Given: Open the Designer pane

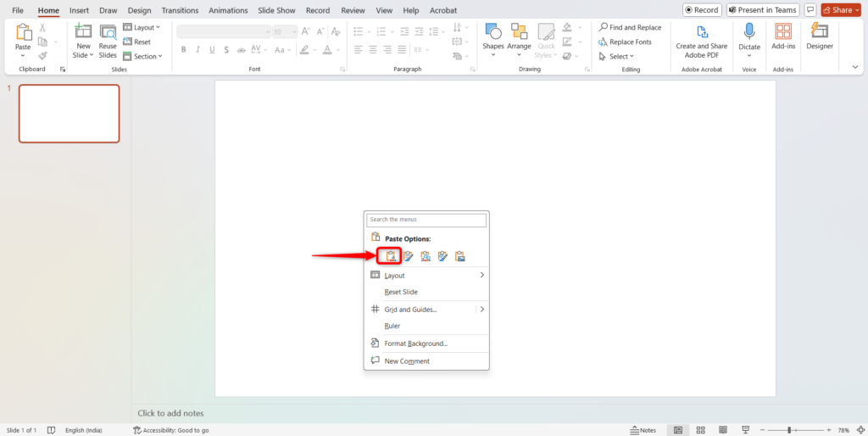Looking at the screenshot, I should click(x=819, y=36).
